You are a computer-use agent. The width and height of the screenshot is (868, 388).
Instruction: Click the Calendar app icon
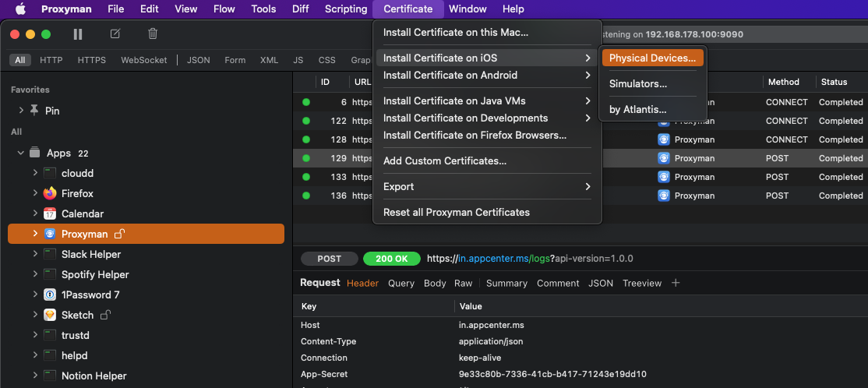pos(50,213)
